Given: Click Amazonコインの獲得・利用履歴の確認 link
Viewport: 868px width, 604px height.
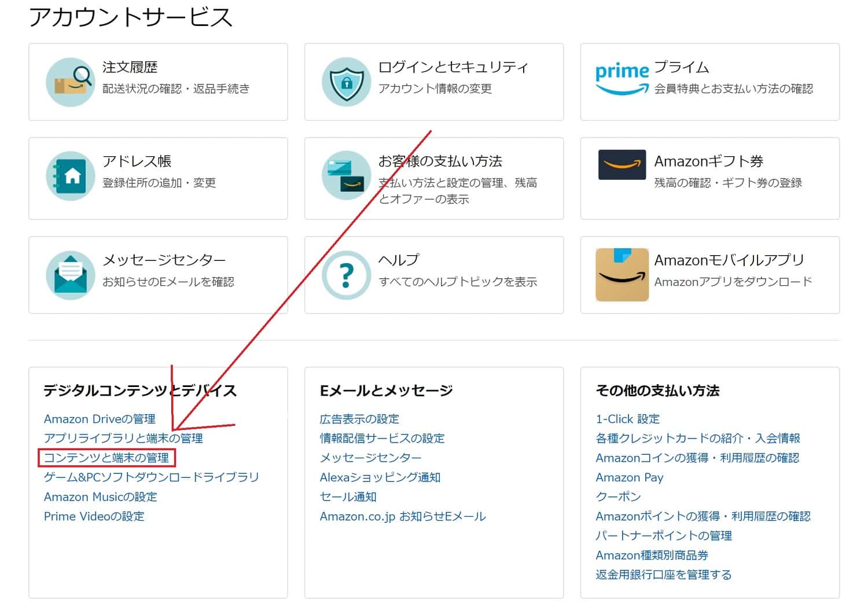Looking at the screenshot, I should pyautogui.click(x=698, y=458).
